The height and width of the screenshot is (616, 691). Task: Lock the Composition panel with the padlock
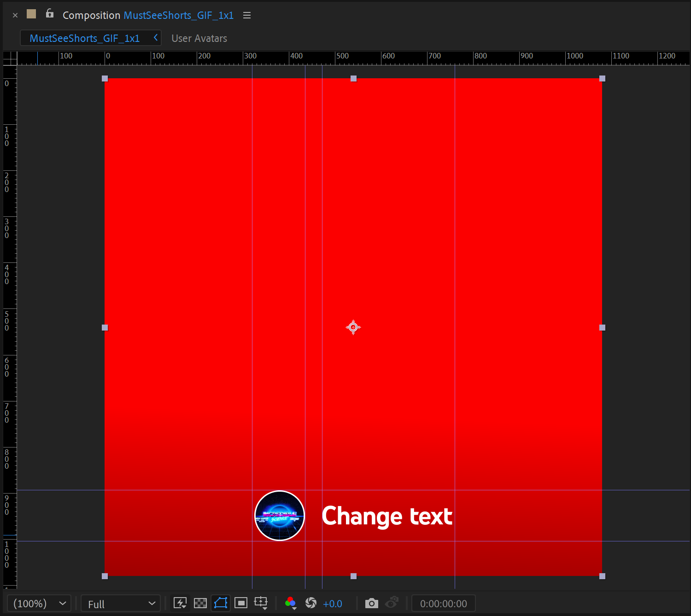(x=49, y=14)
